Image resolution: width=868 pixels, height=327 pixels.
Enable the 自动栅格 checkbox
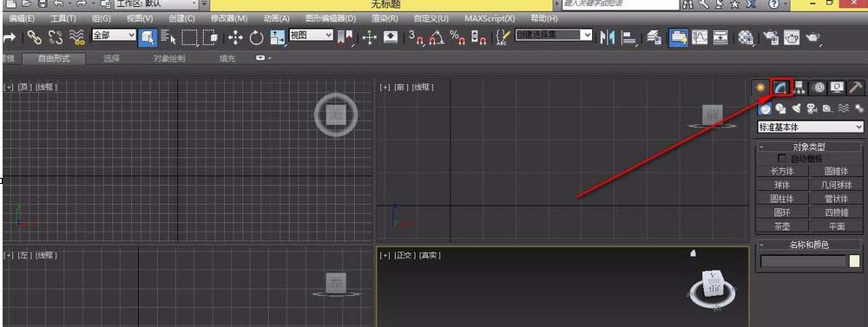(782, 158)
